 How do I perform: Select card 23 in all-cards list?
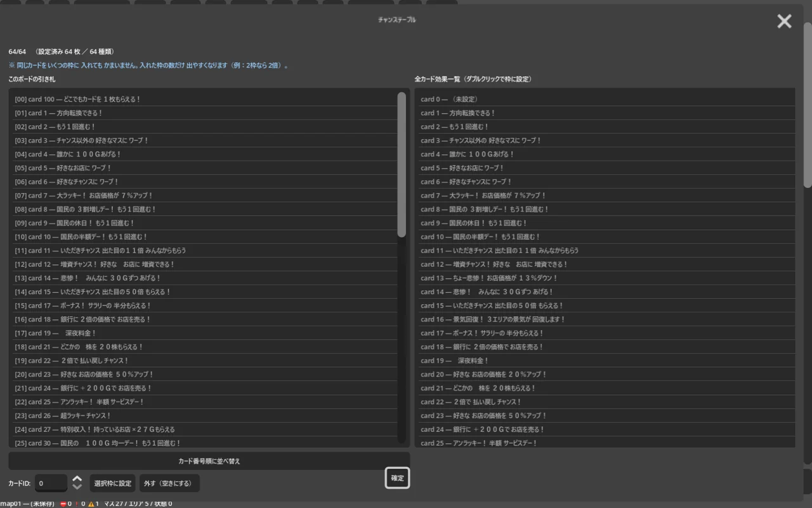(606, 416)
